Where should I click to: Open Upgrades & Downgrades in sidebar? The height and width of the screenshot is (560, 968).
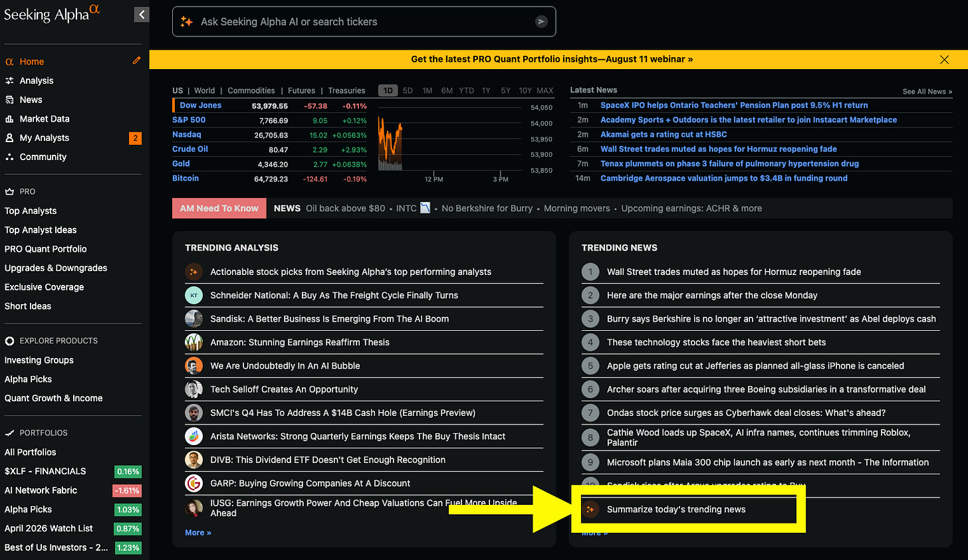(56, 268)
